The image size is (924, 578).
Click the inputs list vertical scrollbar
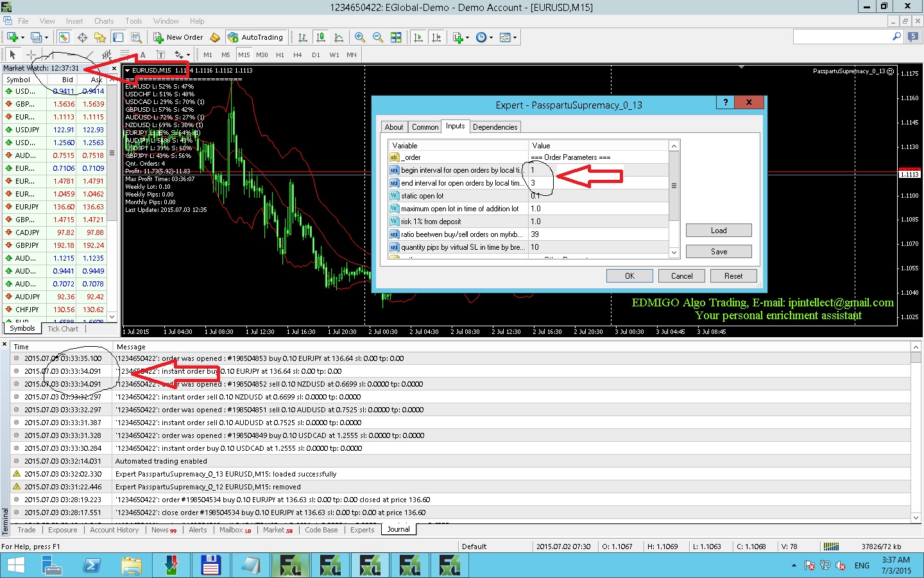point(674,199)
